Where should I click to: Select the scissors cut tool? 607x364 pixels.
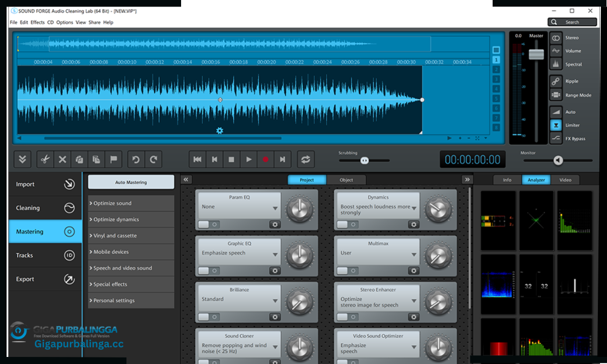click(x=45, y=159)
